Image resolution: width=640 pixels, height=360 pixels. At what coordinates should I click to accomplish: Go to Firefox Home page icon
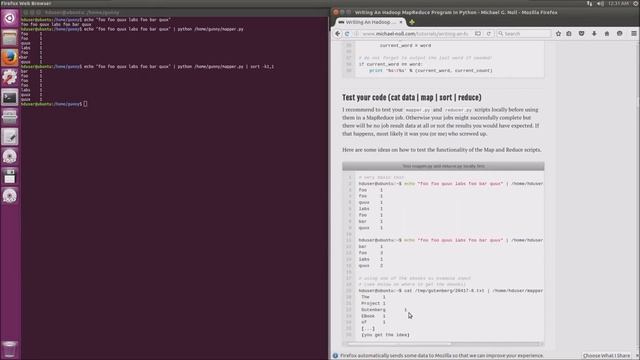click(607, 34)
